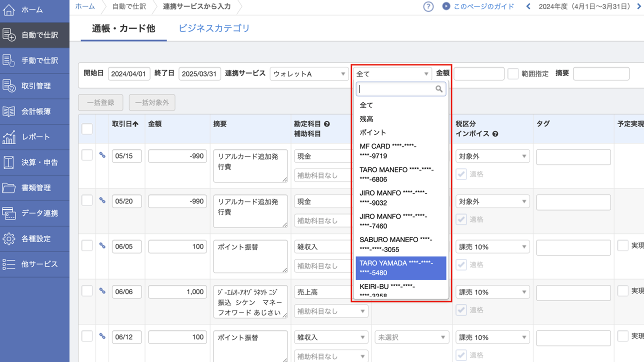This screenshot has width=644, height=362.
Task: Go to previous fiscal year arrow
Action: [x=528, y=7]
